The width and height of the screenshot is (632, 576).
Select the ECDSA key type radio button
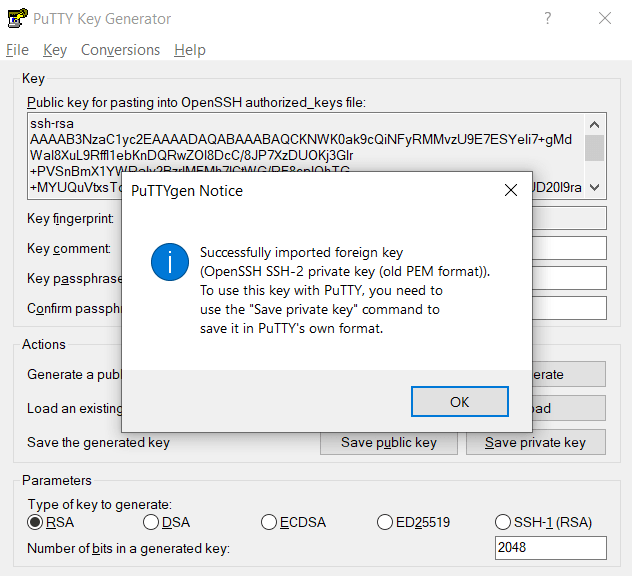click(269, 522)
